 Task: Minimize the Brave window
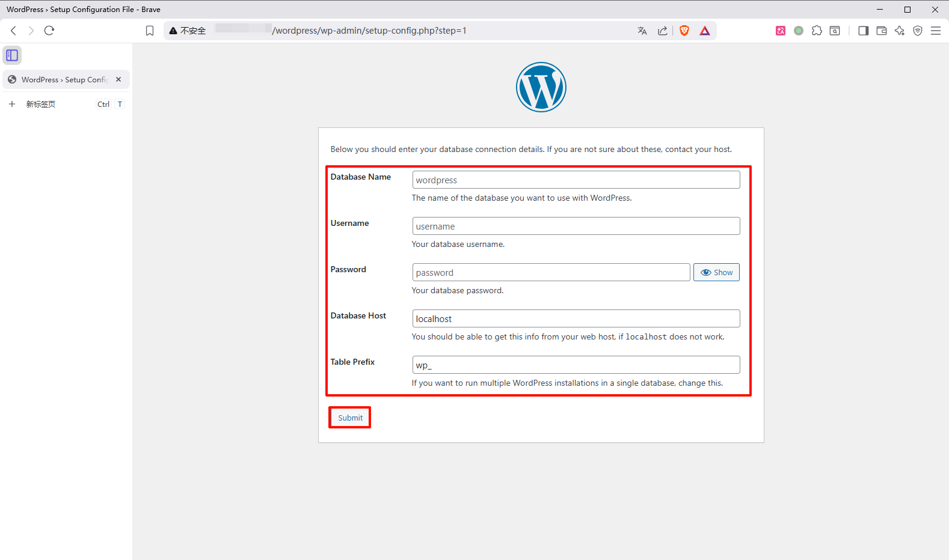(880, 9)
